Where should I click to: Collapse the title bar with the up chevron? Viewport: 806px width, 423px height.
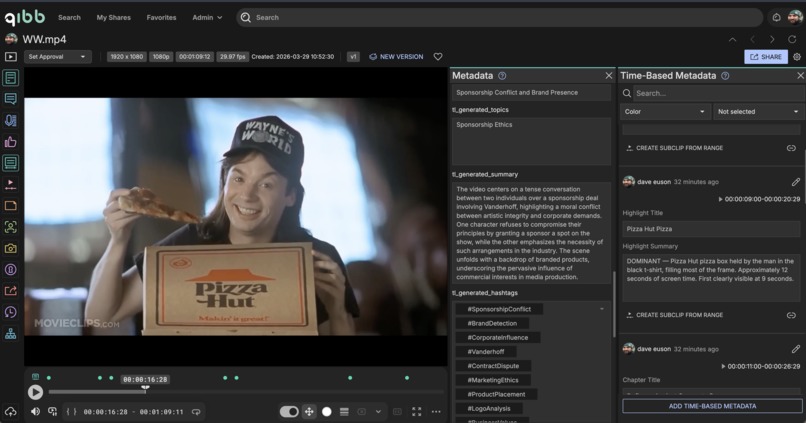point(732,40)
